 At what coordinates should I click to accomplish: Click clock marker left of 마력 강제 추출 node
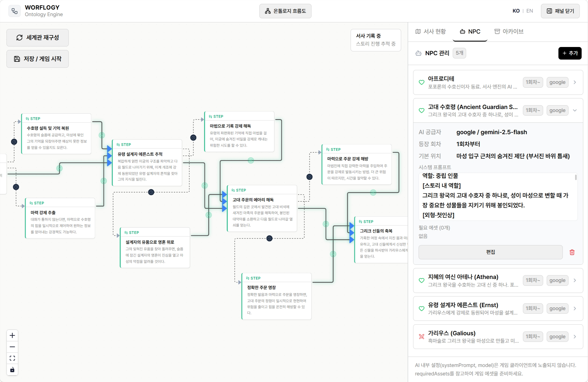(16, 187)
